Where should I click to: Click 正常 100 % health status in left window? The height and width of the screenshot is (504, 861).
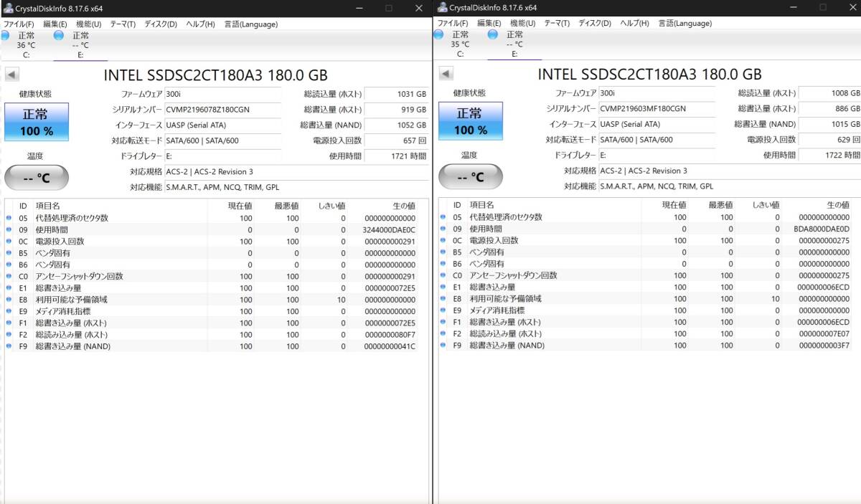37,122
